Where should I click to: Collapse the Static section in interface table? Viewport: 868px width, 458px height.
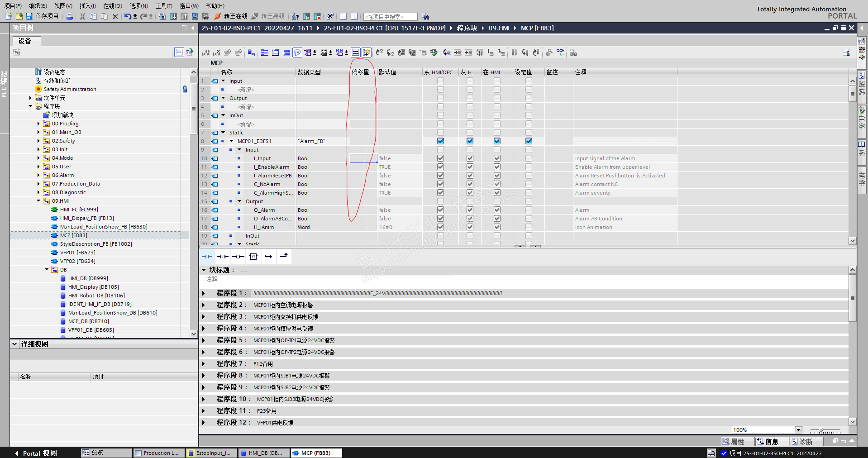coord(223,133)
